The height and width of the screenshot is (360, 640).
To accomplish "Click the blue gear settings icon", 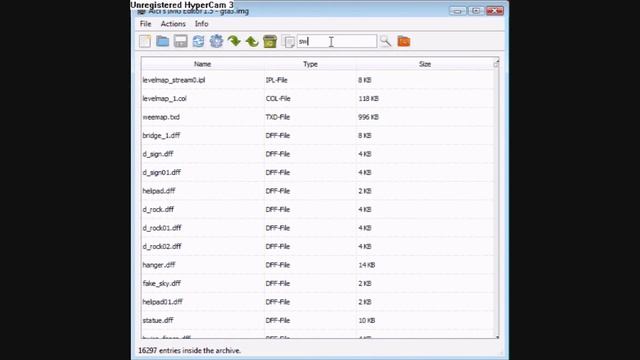I will click(x=216, y=41).
